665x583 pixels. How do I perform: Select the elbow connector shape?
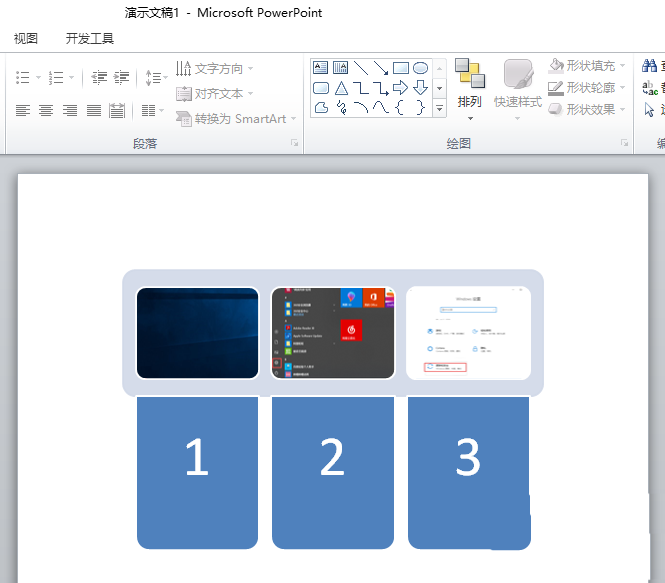[x=360, y=88]
